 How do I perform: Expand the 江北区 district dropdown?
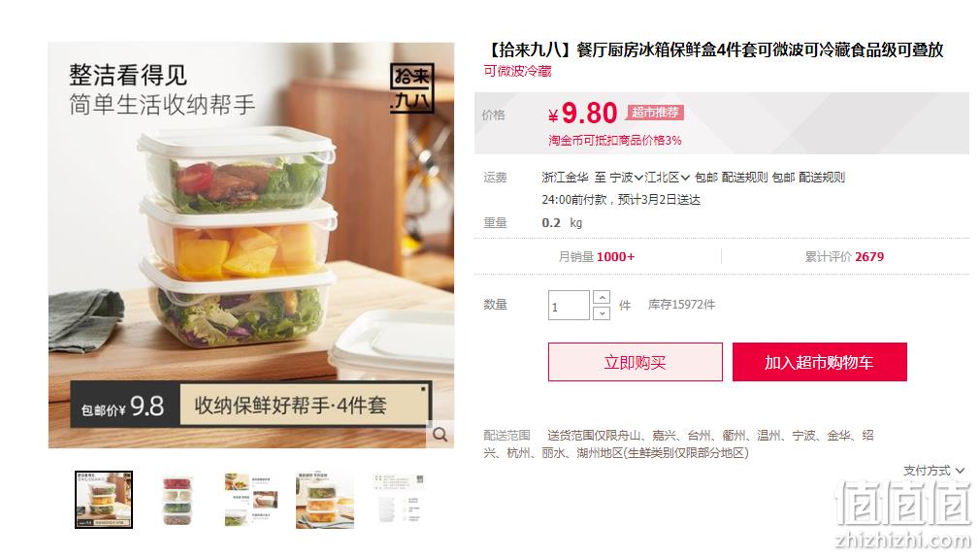pyautogui.click(x=667, y=178)
